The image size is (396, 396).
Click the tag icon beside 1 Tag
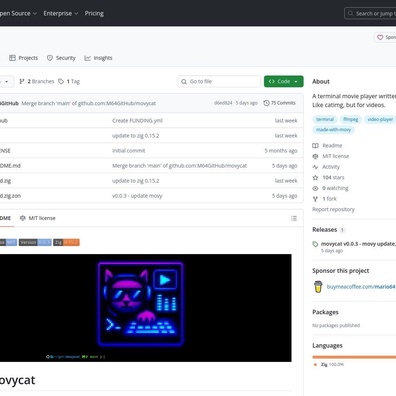[x=61, y=81]
